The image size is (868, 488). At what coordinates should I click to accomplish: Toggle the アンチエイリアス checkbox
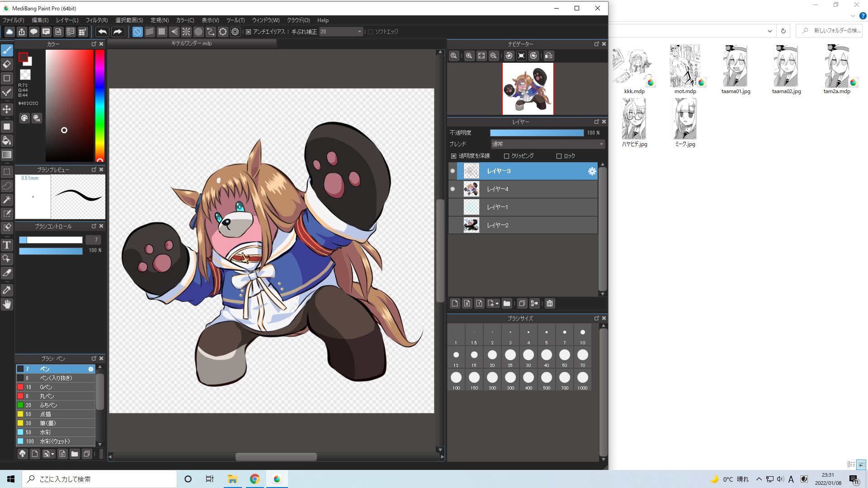pos(249,32)
